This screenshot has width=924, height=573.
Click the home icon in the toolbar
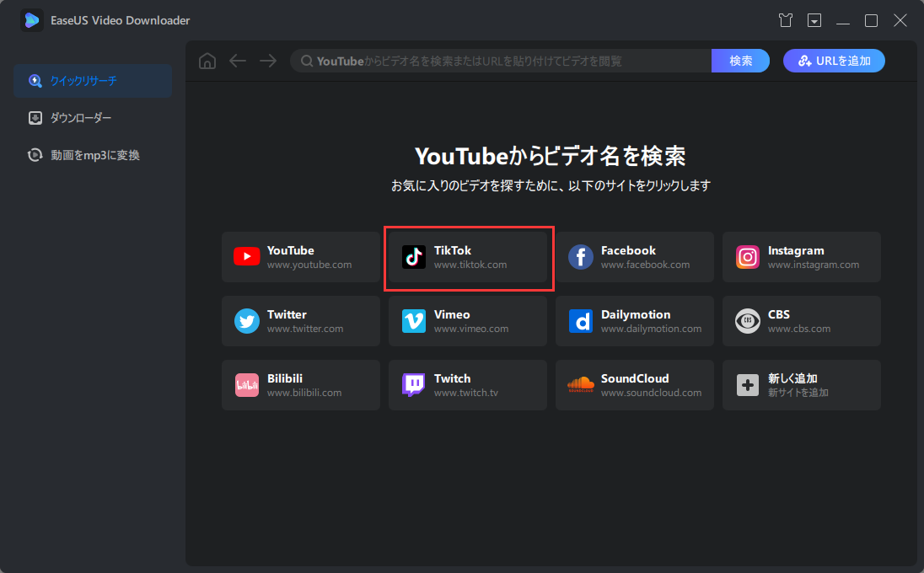pyautogui.click(x=207, y=61)
